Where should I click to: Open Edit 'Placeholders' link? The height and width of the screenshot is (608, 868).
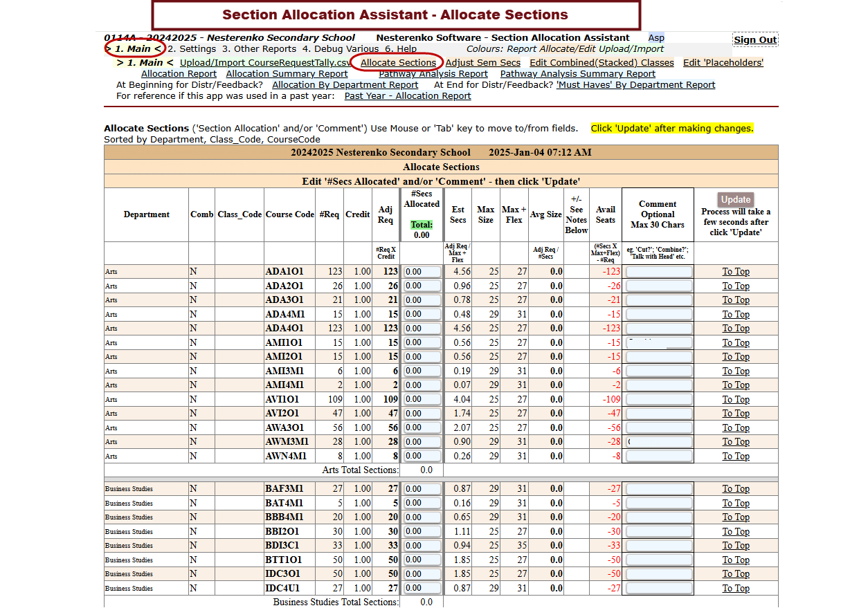click(723, 62)
